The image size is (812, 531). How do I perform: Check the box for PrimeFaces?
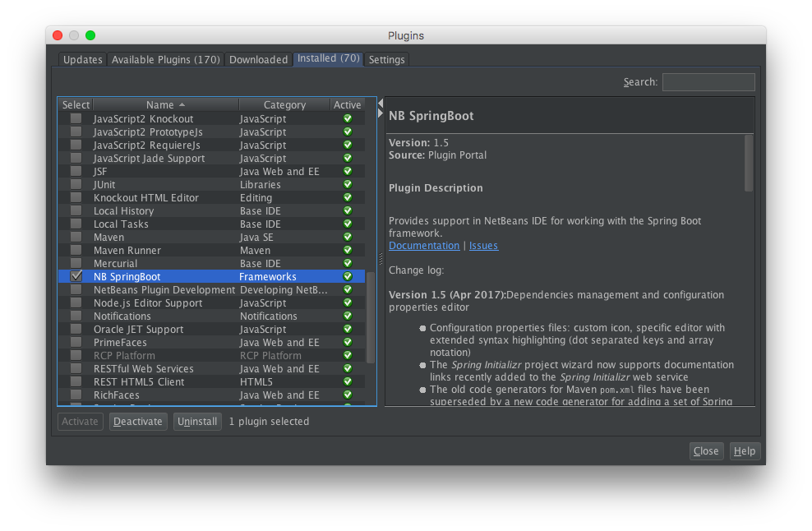[x=76, y=342]
